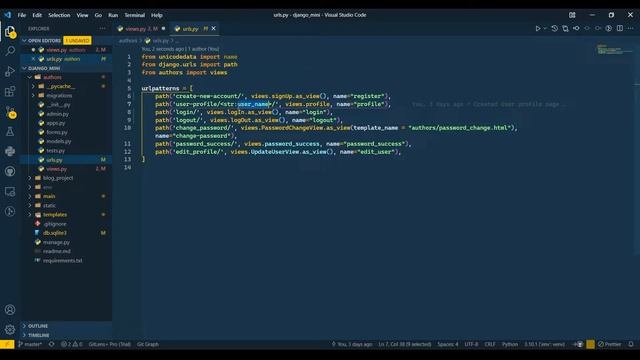The image size is (640, 360).
Task: Expand the Outline section
Action: point(66,326)
